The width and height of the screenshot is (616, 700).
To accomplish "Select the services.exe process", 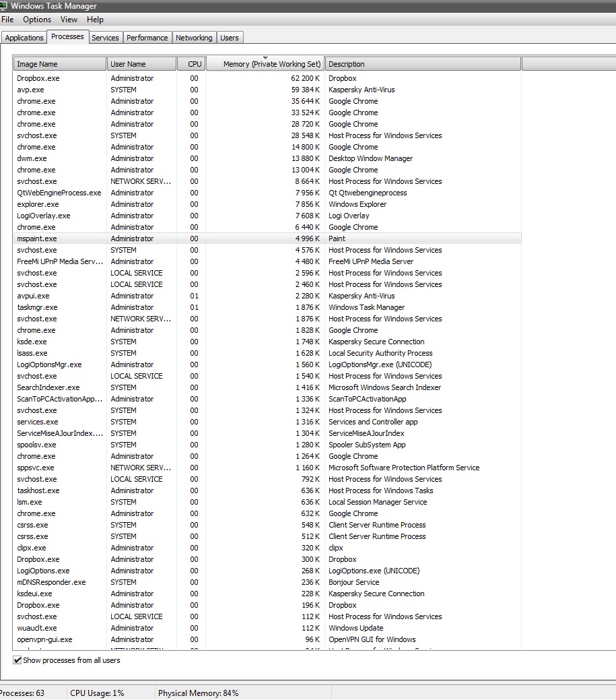I will point(267,422).
